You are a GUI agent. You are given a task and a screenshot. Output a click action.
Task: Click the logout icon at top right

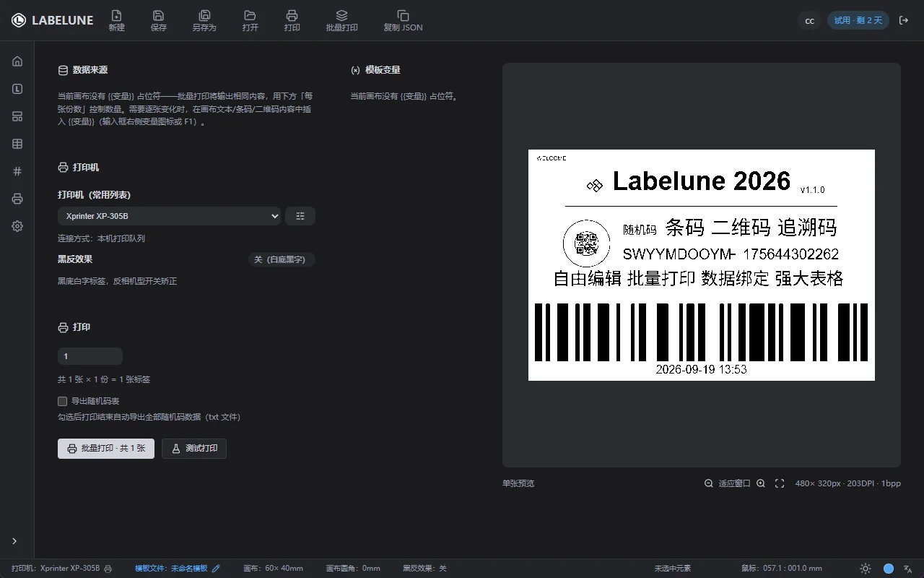pyautogui.click(x=904, y=20)
